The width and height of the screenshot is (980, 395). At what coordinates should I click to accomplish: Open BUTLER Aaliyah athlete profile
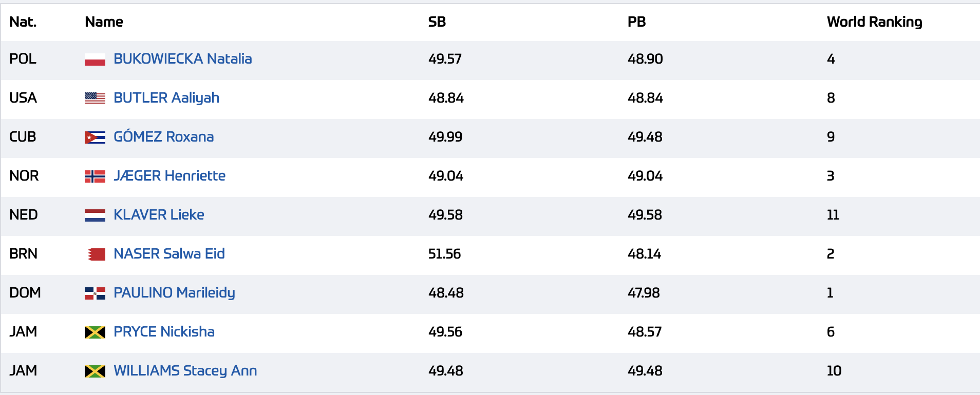[166, 98]
